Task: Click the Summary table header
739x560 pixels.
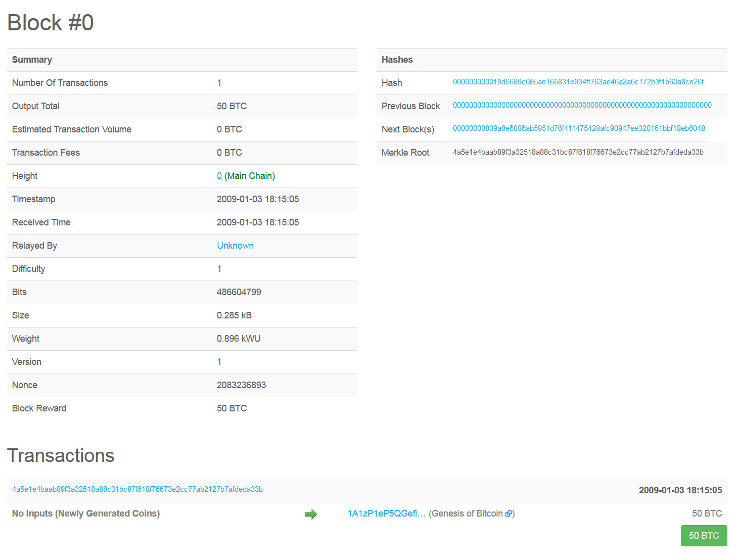Action: (32, 60)
